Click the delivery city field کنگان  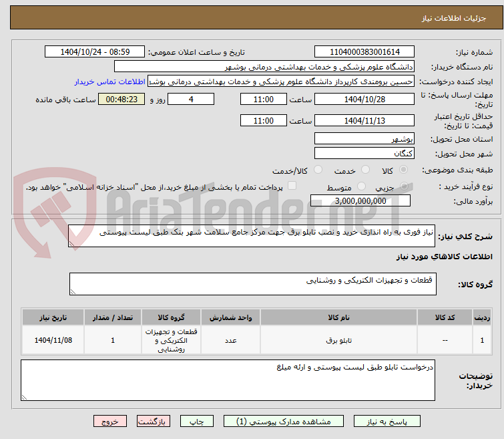point(364,153)
